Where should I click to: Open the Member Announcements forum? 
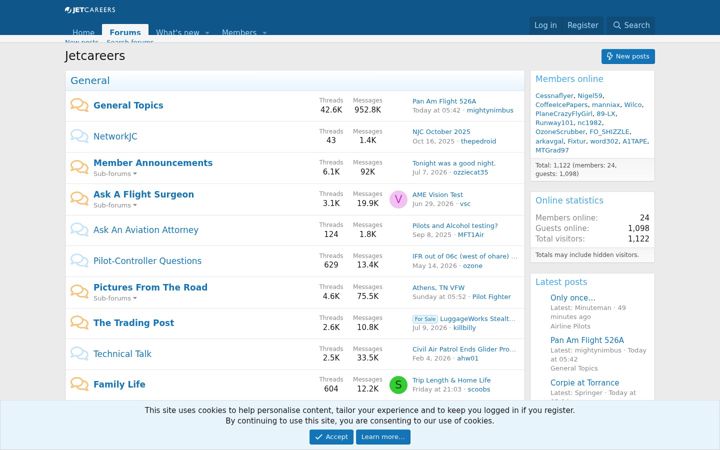(153, 163)
